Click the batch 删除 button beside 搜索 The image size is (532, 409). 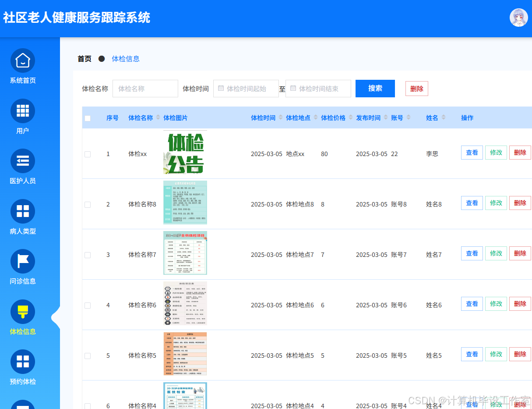tap(417, 89)
